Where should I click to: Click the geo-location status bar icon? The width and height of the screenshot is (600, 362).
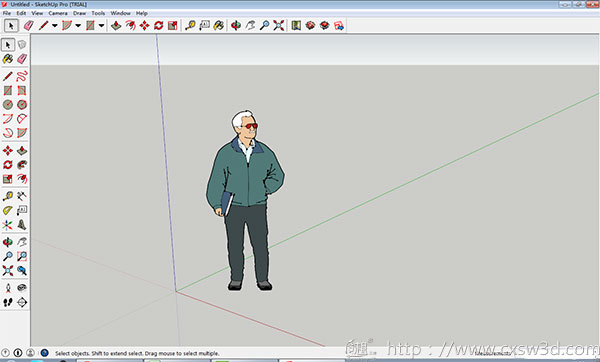(5, 352)
